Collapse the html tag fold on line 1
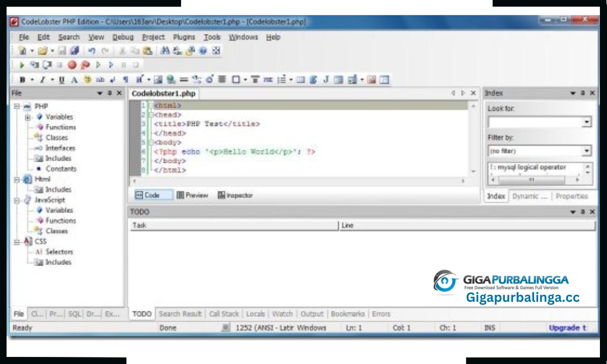 tap(150, 106)
